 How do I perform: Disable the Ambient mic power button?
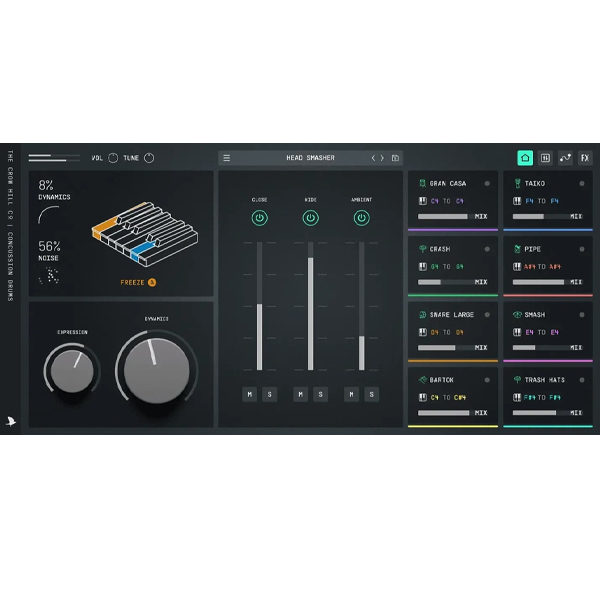point(361,217)
